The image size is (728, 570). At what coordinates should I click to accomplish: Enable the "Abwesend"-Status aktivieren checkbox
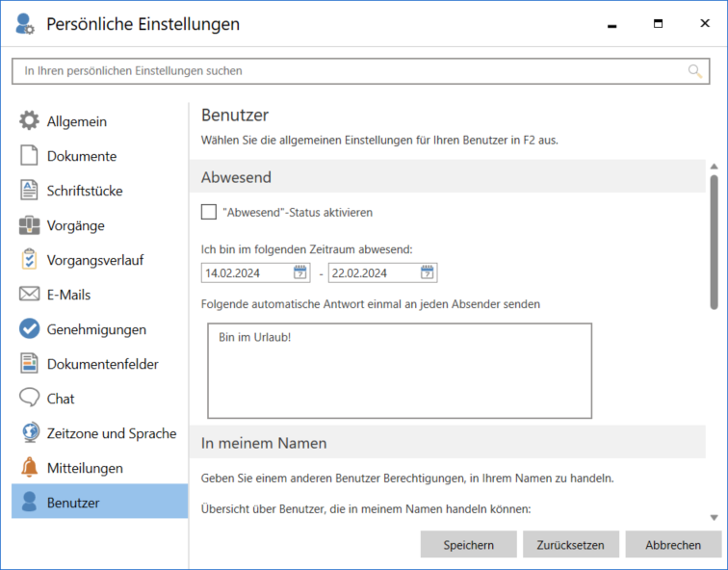208,212
